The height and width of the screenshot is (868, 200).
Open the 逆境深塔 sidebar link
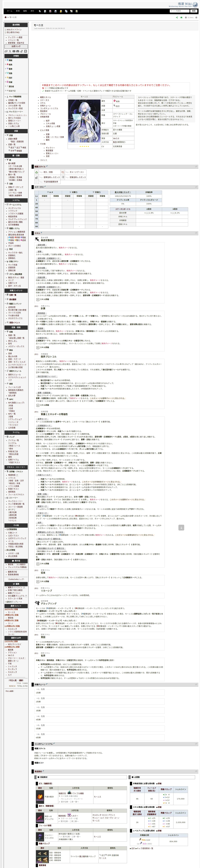[12, 307]
